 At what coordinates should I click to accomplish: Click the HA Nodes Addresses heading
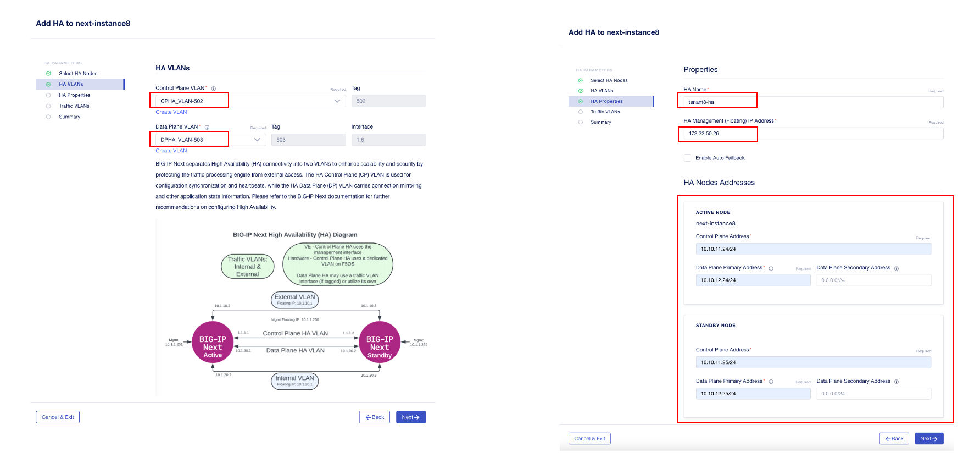(719, 183)
